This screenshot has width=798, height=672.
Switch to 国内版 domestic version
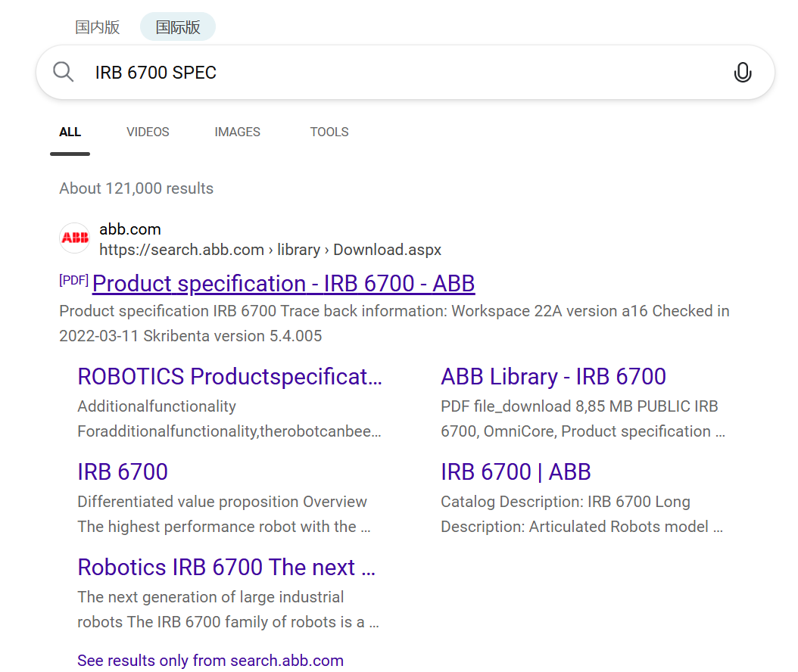click(x=97, y=27)
